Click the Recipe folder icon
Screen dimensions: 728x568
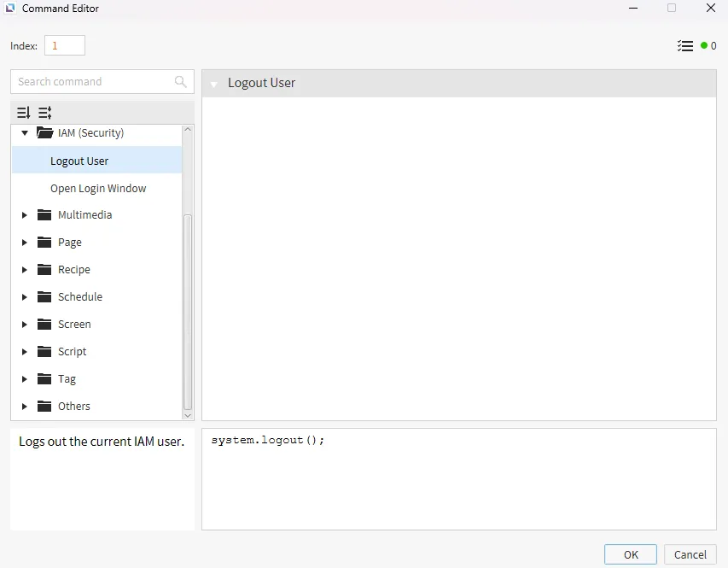(45, 270)
